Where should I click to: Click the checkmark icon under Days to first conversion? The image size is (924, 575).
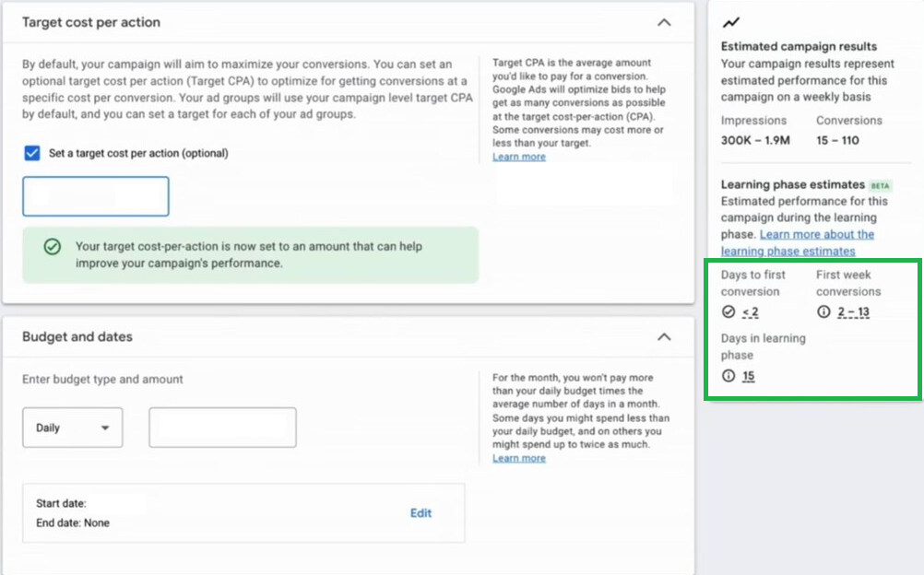729,311
